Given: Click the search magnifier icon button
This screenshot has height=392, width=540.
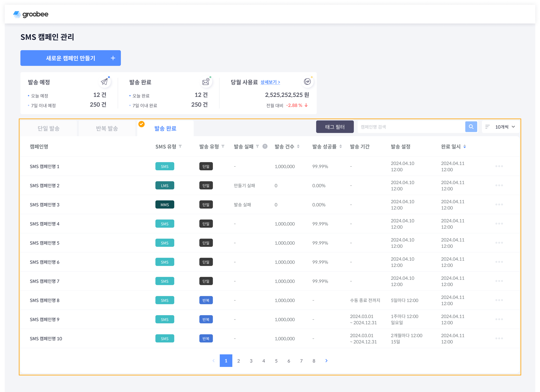Looking at the screenshot, I should [471, 127].
